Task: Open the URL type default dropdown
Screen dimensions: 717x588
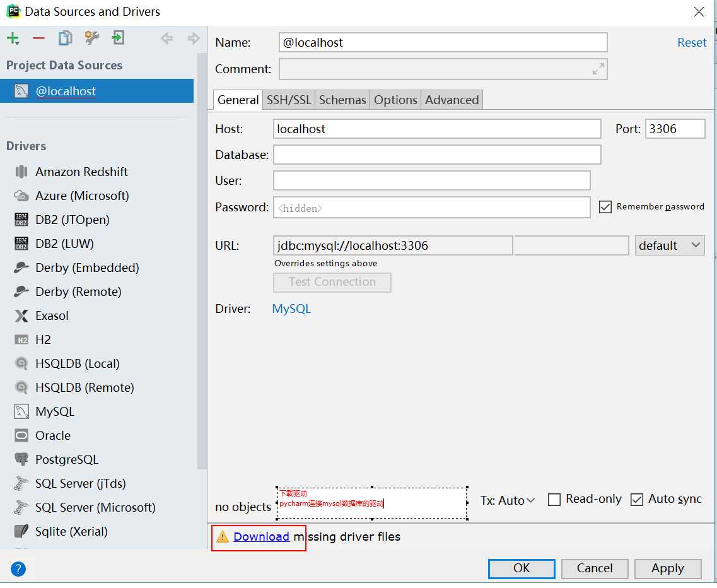Action: point(670,245)
